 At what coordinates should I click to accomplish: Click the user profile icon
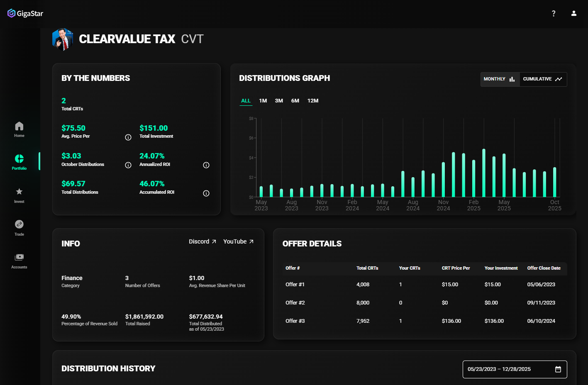click(573, 13)
